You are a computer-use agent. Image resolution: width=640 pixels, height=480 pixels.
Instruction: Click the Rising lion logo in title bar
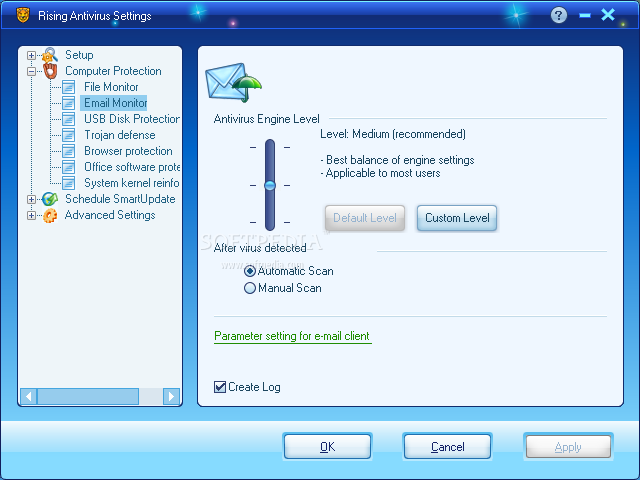coord(23,16)
